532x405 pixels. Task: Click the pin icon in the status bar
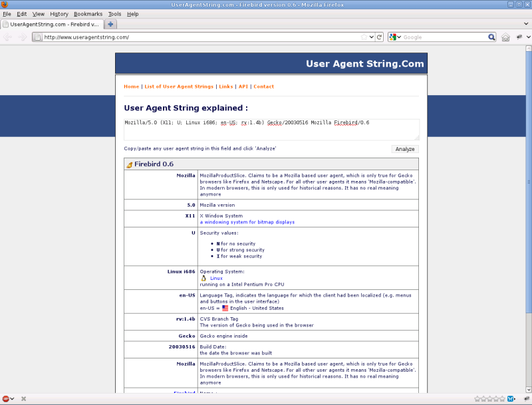(x=527, y=399)
